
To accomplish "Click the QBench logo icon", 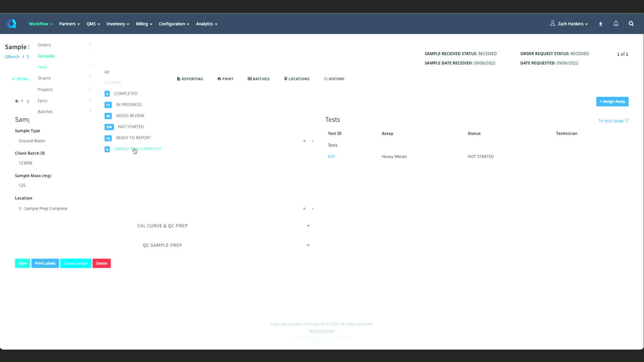I will (12, 23).
